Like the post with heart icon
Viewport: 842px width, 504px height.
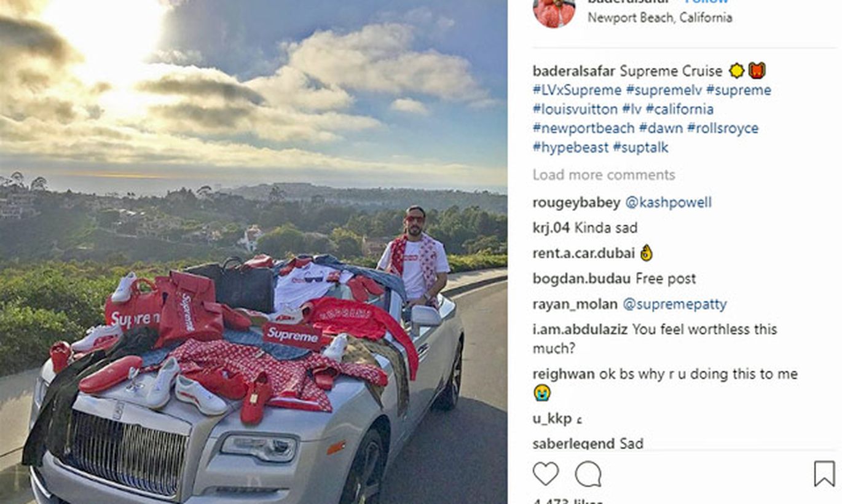[x=546, y=474]
